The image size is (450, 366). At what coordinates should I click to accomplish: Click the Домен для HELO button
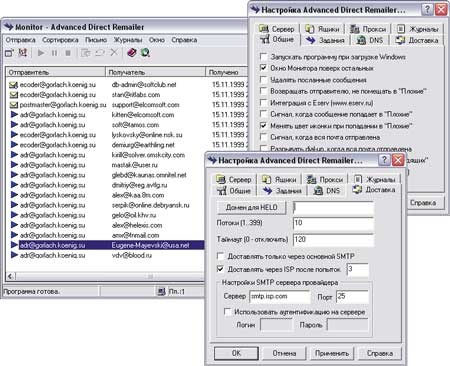[x=251, y=207]
